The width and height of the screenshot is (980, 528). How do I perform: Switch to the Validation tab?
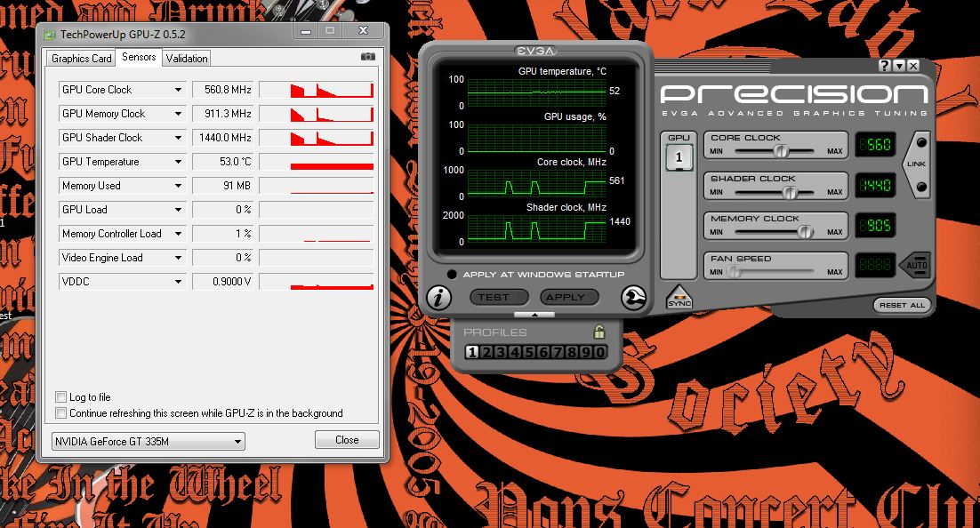pyautogui.click(x=186, y=58)
